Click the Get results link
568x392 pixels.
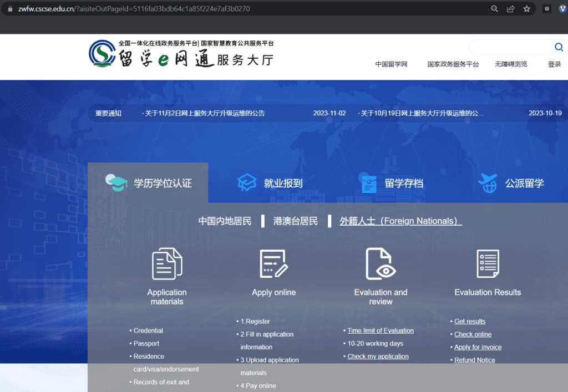[470, 322]
